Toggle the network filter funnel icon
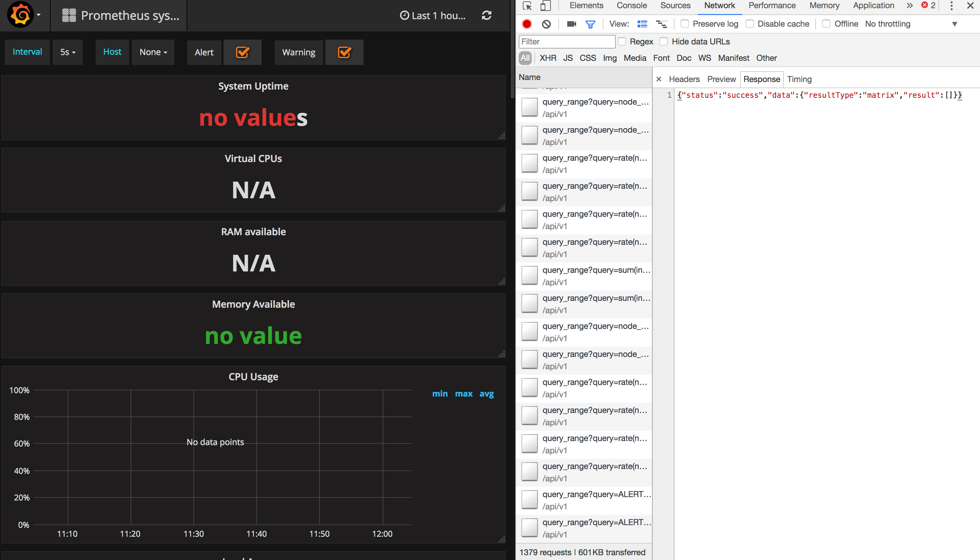 coord(590,24)
